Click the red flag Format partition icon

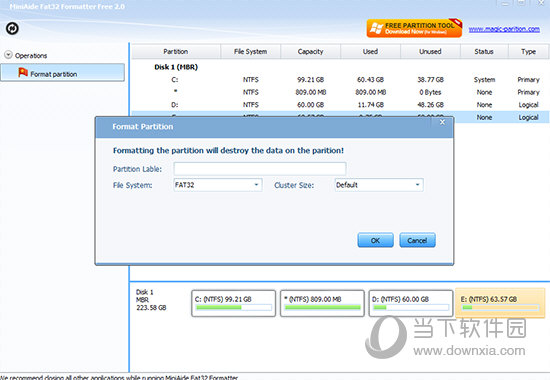[23, 72]
